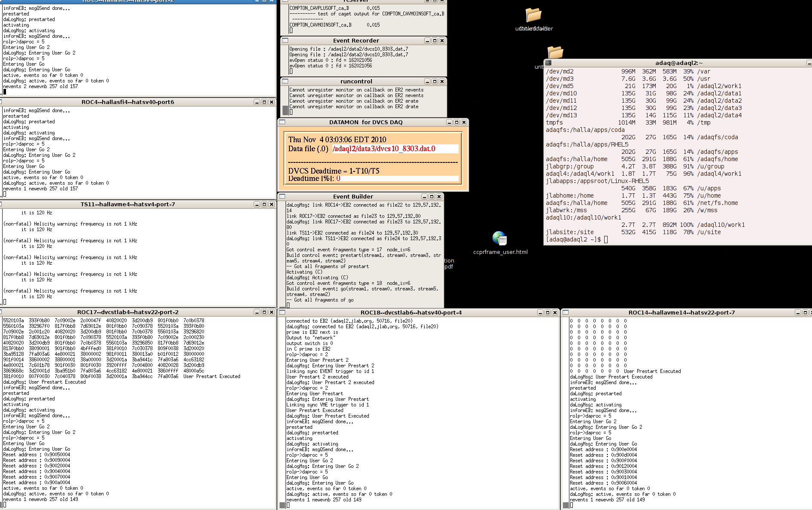
Task: Minimize the ROC4--hallasfi4 window
Action: [x=257, y=102]
